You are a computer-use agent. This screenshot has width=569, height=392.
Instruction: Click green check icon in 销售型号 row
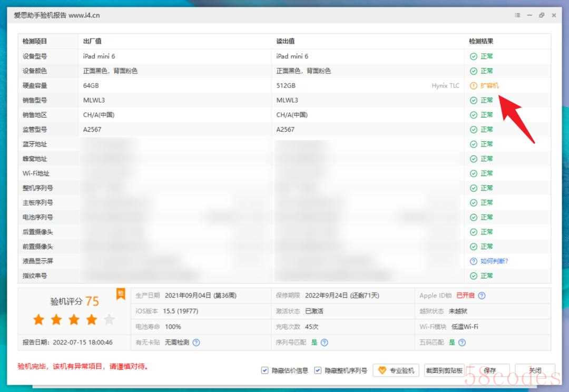point(474,100)
